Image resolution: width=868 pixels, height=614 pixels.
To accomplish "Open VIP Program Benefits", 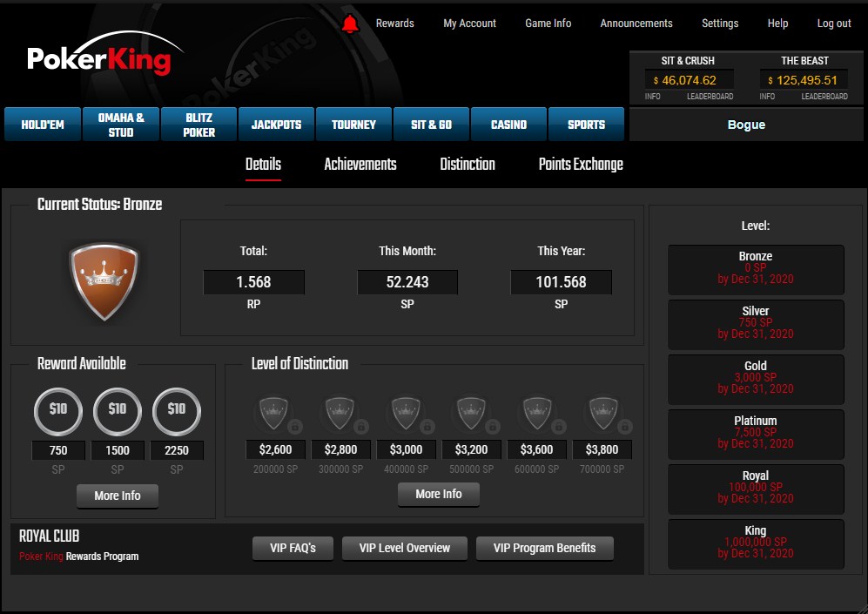I will [544, 548].
